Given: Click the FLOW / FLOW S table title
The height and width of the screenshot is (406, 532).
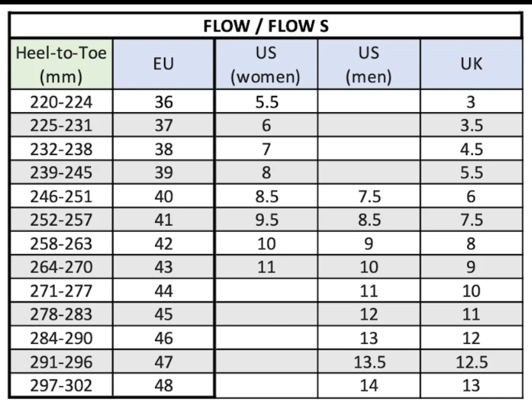Looking at the screenshot, I should coord(266,27).
